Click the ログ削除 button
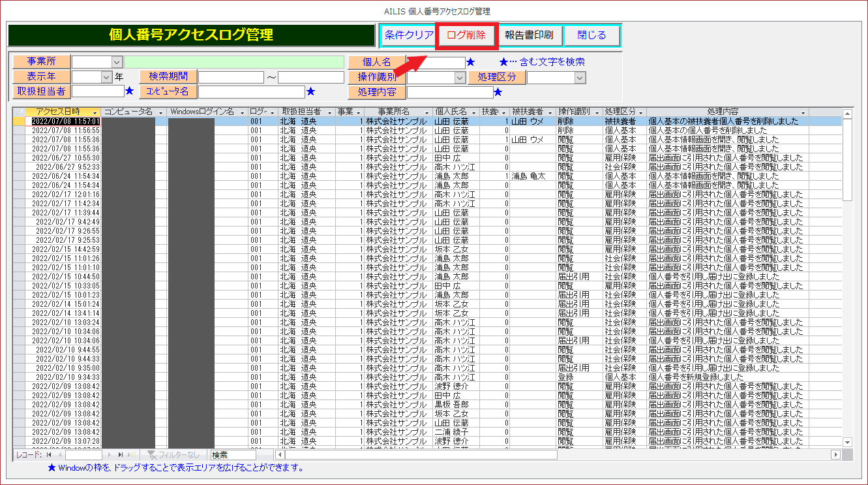Image resolution: width=868 pixels, height=485 pixels. [466, 35]
